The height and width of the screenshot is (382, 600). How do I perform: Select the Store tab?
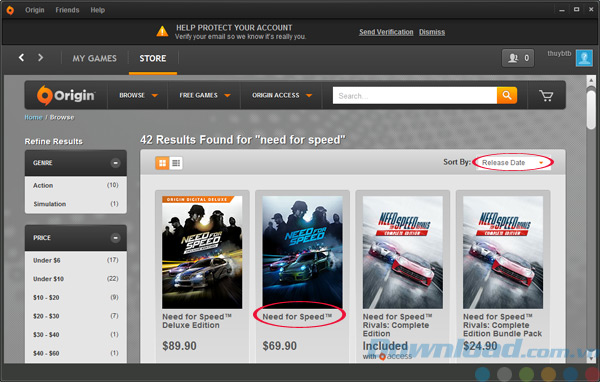(x=153, y=58)
